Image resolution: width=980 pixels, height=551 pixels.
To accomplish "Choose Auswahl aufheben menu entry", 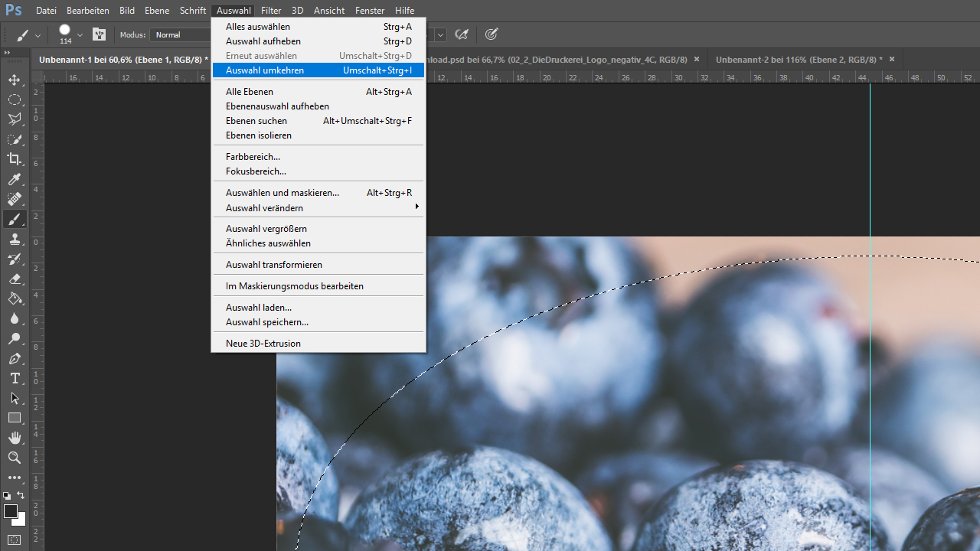I will [x=318, y=41].
